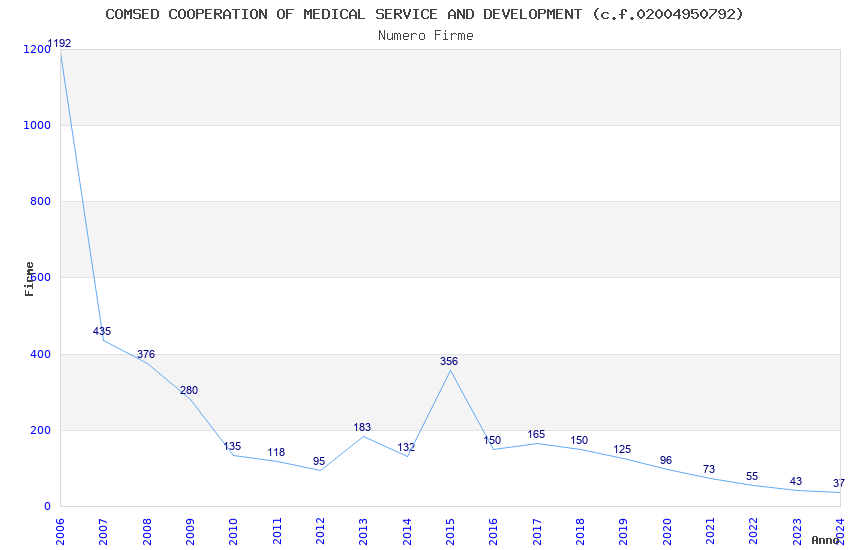Click the 183 data label at 2013
The height and width of the screenshot is (550, 850).
[362, 427]
